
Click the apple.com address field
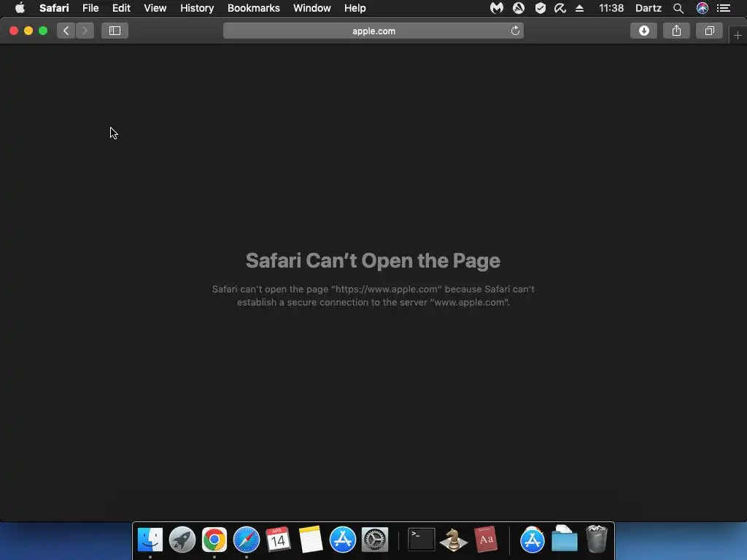point(373,31)
